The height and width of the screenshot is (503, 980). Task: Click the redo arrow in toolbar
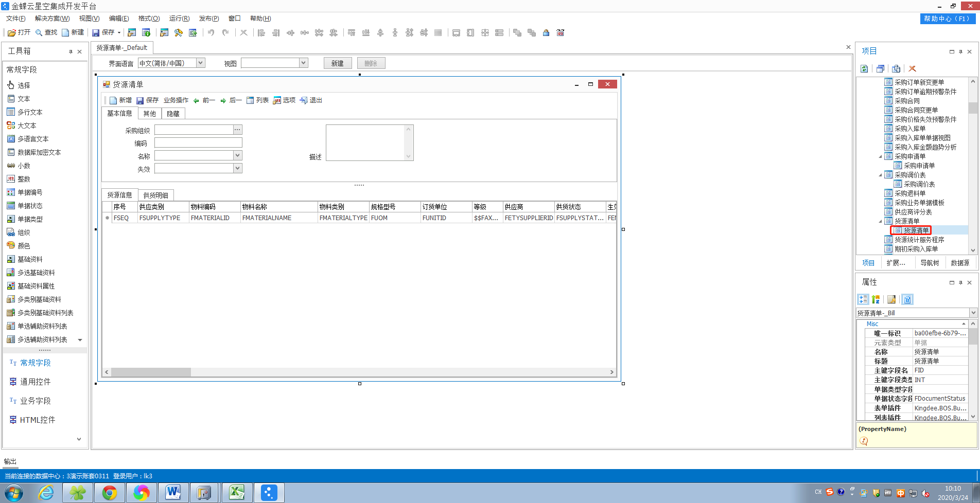coord(225,32)
